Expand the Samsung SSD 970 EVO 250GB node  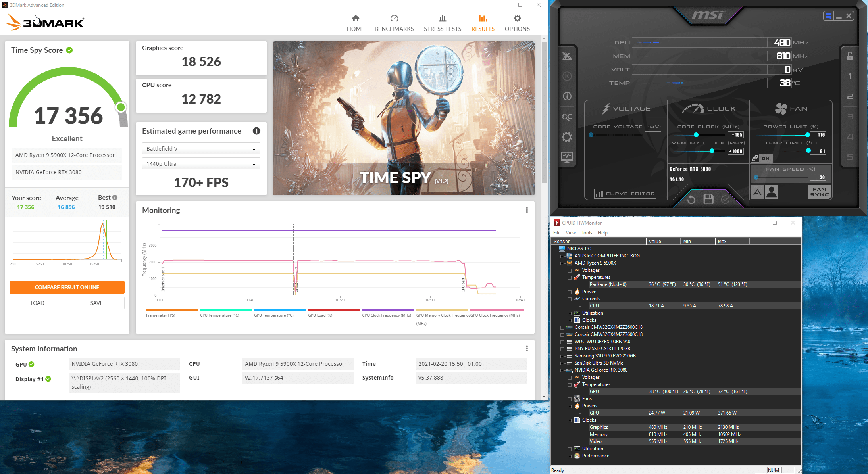(562, 356)
